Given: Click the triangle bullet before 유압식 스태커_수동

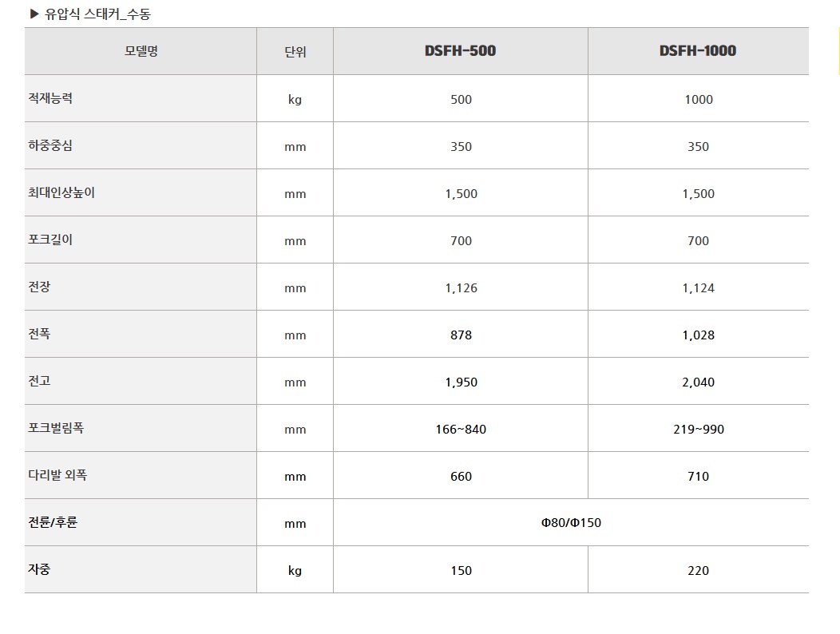Looking at the screenshot, I should 34,14.
